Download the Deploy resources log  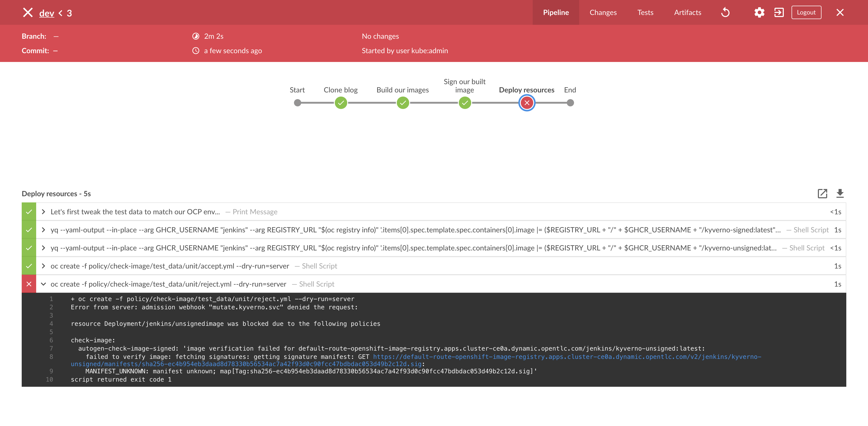pyautogui.click(x=840, y=193)
